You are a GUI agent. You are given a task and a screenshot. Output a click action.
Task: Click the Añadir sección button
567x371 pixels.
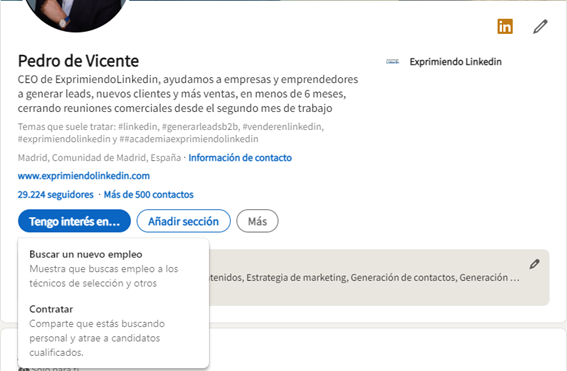click(183, 221)
